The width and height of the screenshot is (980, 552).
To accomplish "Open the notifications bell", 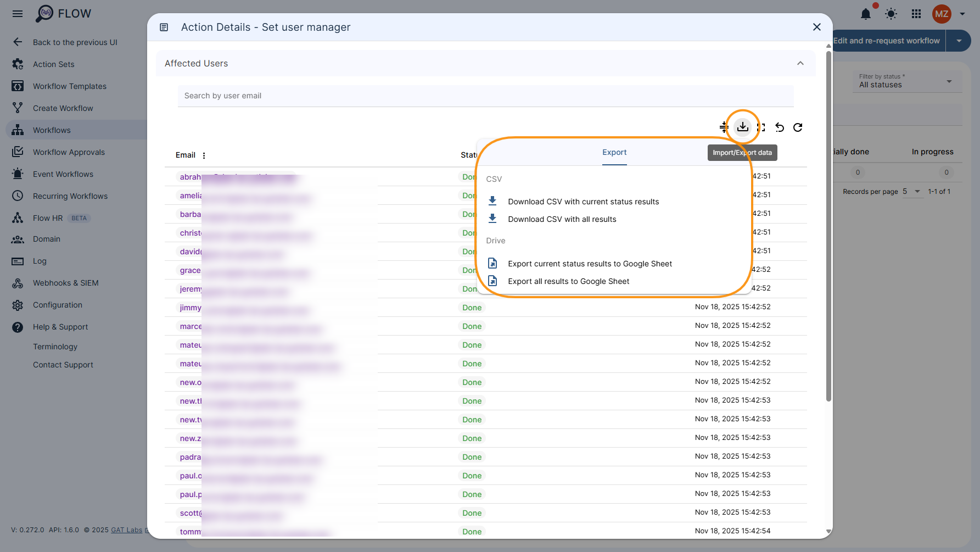I will [x=866, y=14].
